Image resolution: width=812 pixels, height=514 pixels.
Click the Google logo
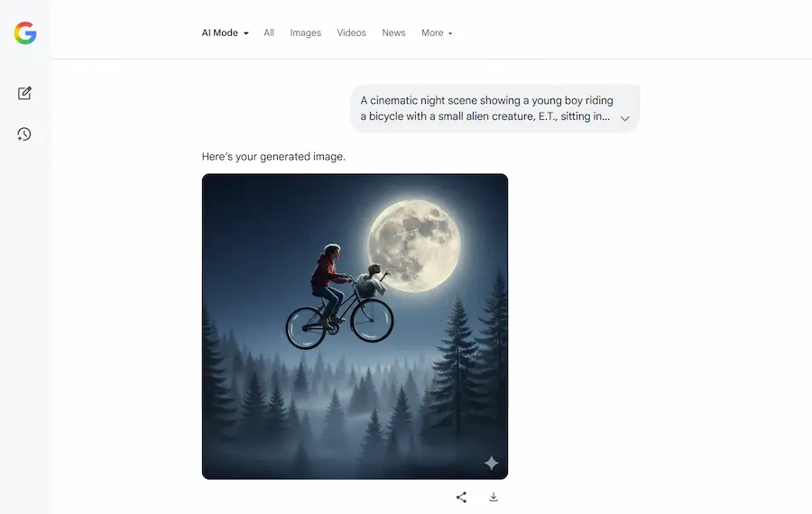[25, 33]
